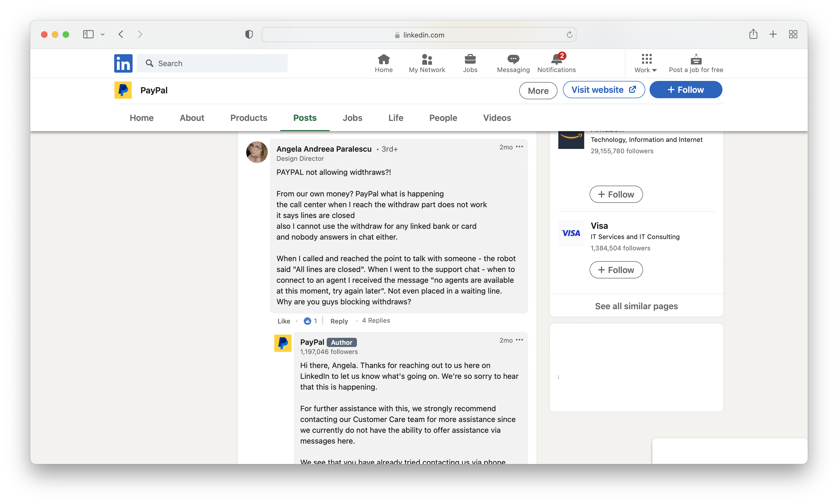Toggle Safari sidebar button

88,34
